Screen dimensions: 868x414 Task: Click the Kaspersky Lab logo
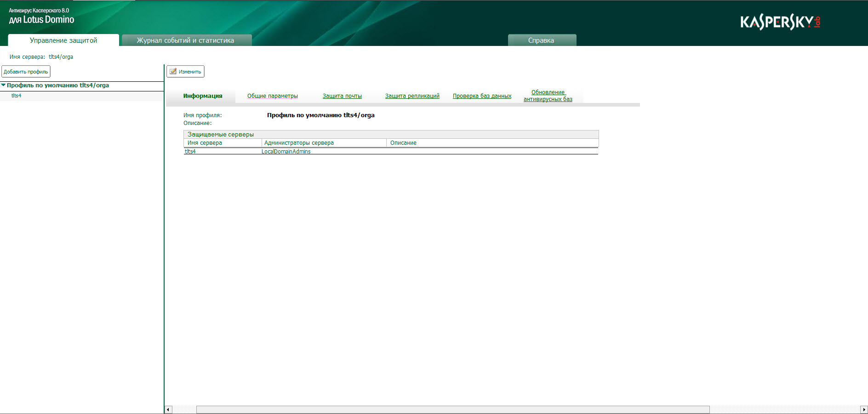[780, 22]
